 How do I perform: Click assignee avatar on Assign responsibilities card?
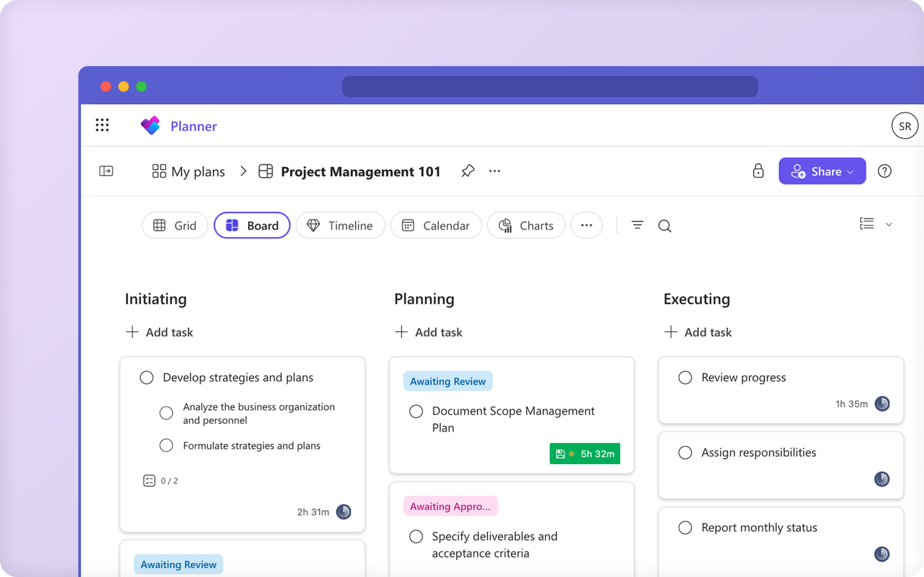tap(882, 479)
